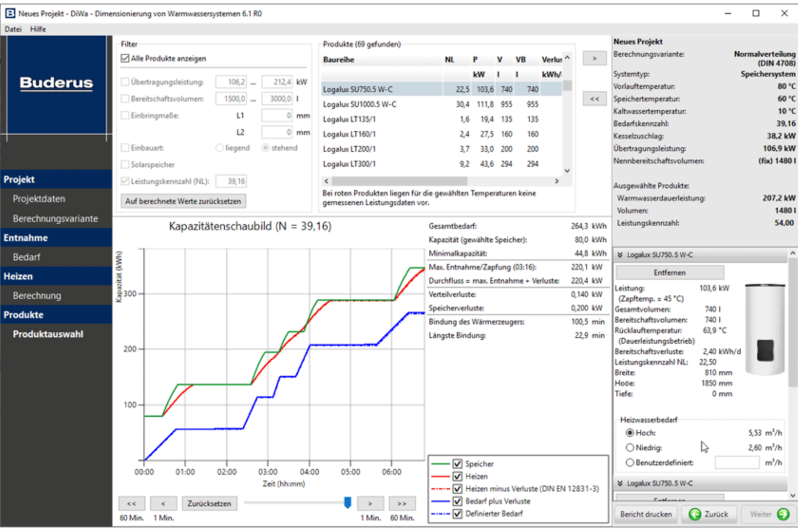Collapse the first Logalux SU750.5 W-C panel

pos(620,255)
